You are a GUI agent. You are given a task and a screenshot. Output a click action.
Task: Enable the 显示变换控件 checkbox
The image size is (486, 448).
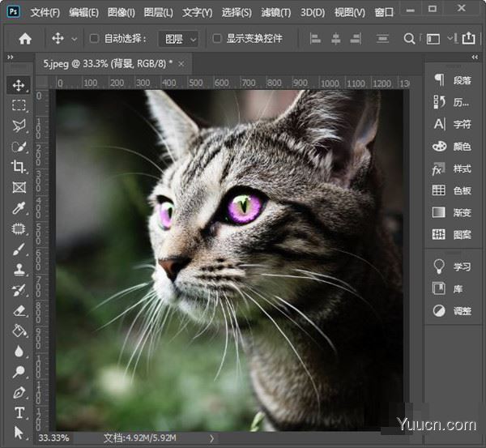217,38
